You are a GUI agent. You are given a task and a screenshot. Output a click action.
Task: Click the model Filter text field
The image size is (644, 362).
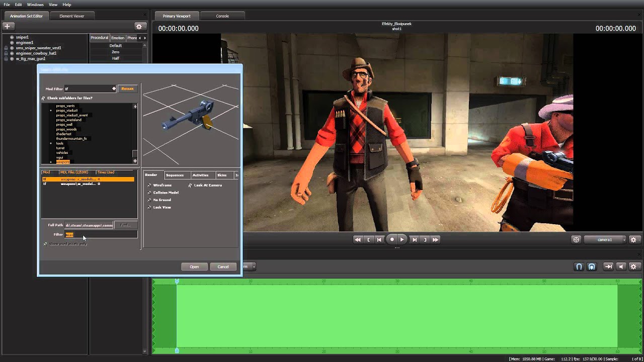(101, 235)
